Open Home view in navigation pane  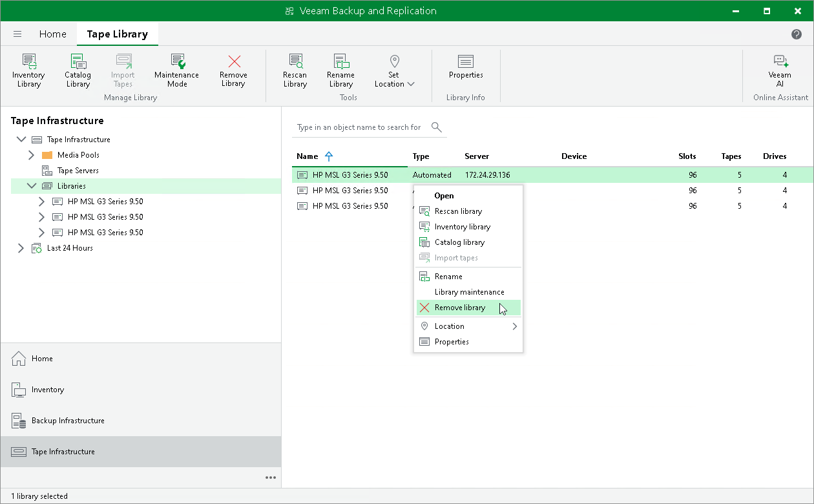click(141, 359)
